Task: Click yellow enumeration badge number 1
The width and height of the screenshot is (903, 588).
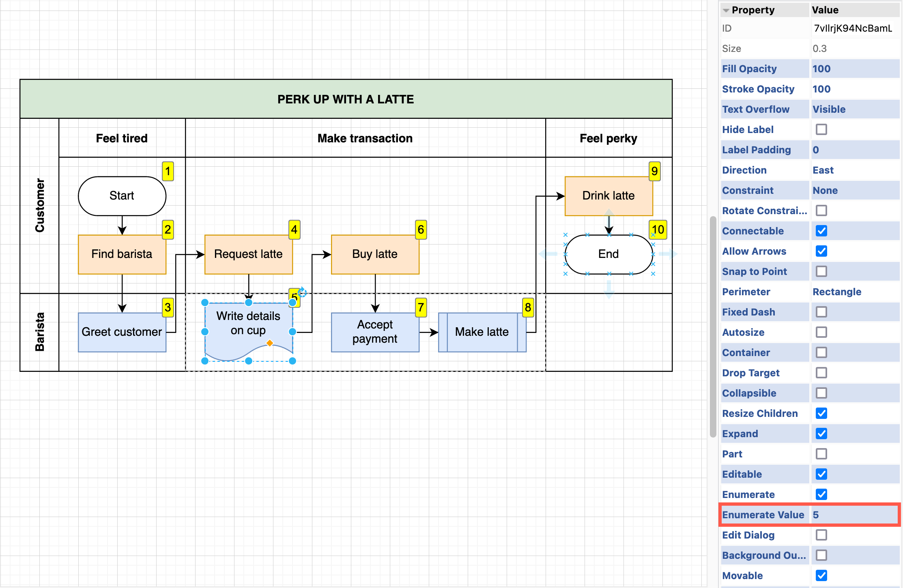Action: tap(168, 171)
